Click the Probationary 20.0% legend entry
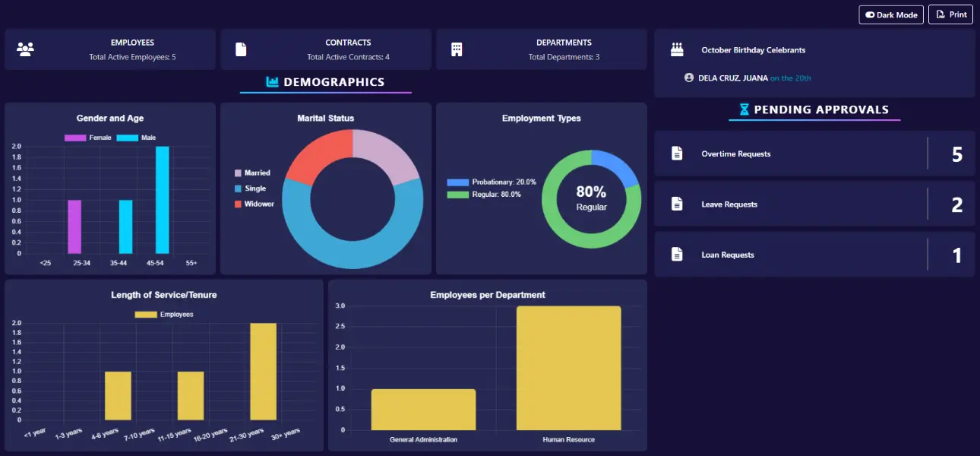Screen dimensions: 980x456 pos(492,182)
